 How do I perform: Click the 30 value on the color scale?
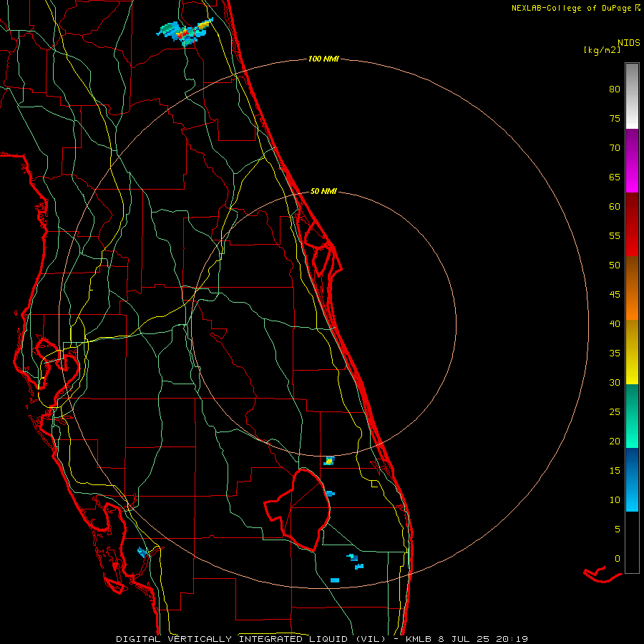click(615, 382)
